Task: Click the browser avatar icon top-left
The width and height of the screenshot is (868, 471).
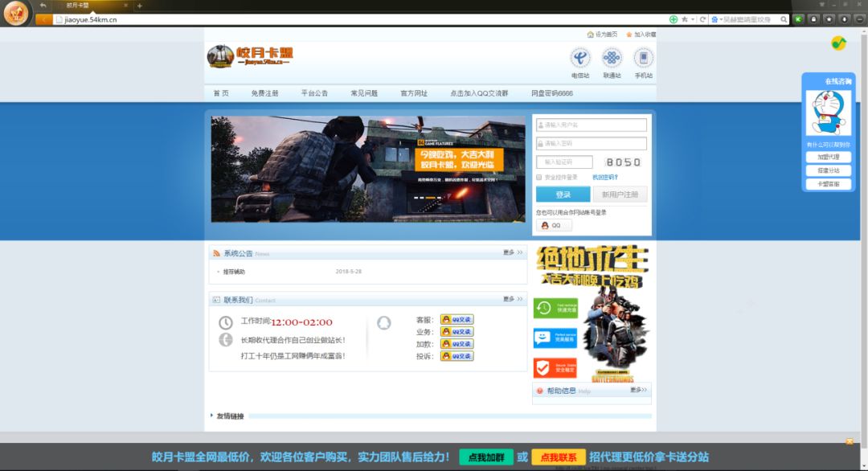Action: [x=15, y=13]
